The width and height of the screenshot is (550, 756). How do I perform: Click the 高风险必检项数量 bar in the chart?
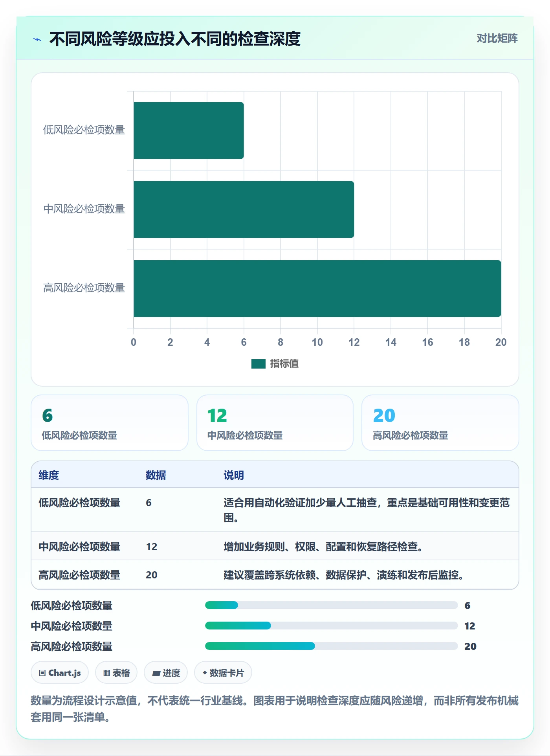tap(317, 288)
